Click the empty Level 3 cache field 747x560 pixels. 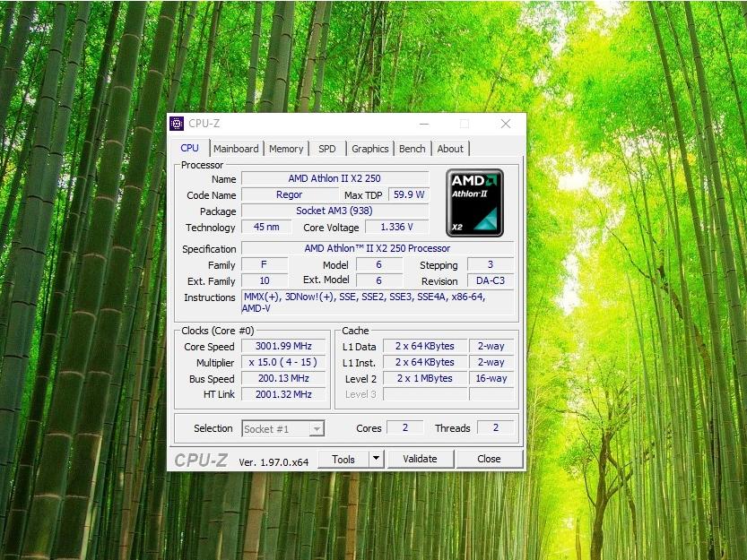point(424,395)
